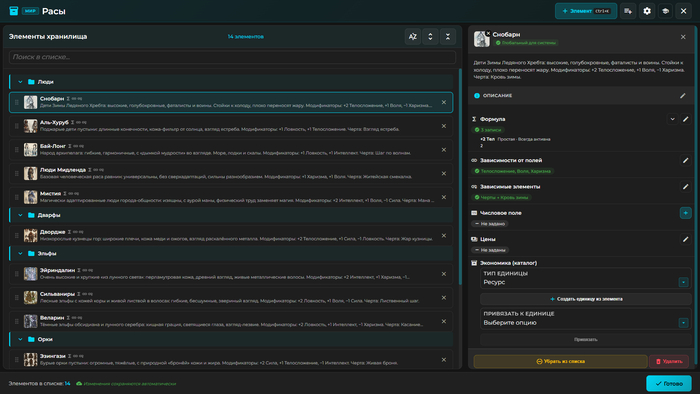Click the element list's vertical scrollbar
Screen dimensions: 700x394
(x=459, y=176)
